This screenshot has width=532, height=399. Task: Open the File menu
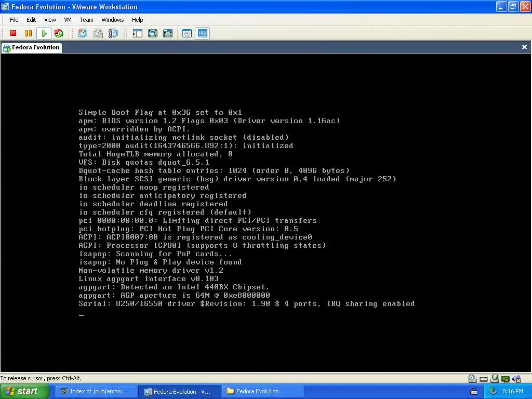pos(14,20)
